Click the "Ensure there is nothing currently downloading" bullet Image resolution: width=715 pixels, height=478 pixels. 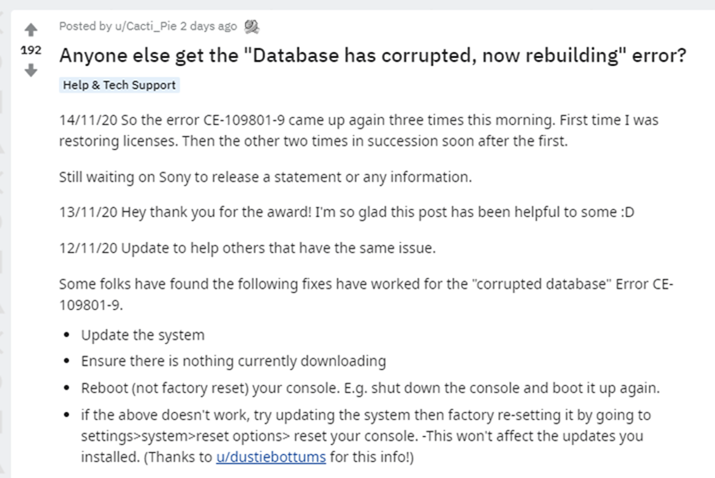pyautogui.click(x=233, y=361)
